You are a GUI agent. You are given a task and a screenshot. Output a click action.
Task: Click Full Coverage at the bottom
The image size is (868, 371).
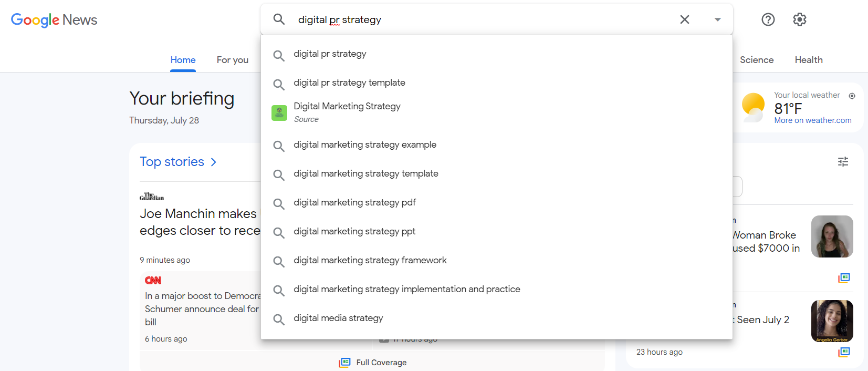click(x=373, y=362)
